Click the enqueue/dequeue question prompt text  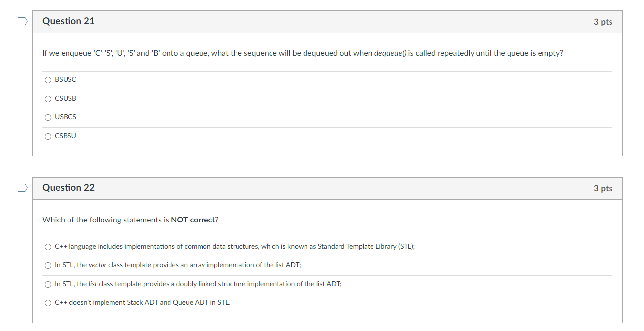coord(303,53)
